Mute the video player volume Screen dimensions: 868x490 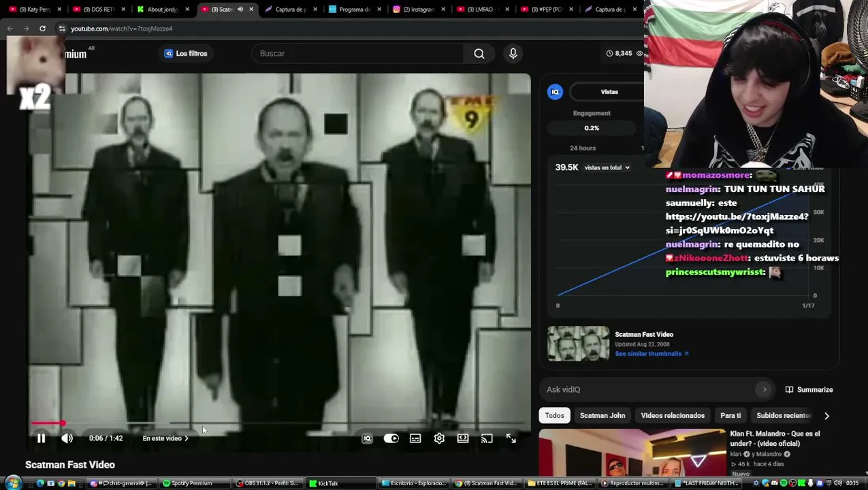67,439
